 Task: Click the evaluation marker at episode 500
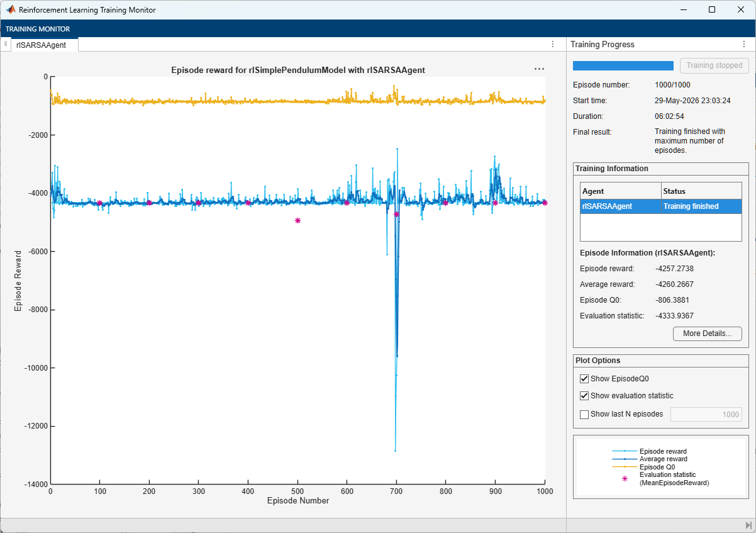(297, 220)
